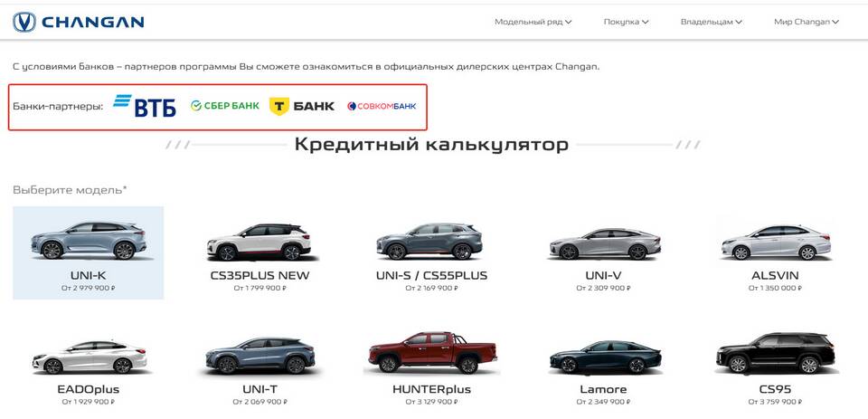The height and width of the screenshot is (419, 868).
Task: Click the Т Банк logo
Action: pos(302,106)
